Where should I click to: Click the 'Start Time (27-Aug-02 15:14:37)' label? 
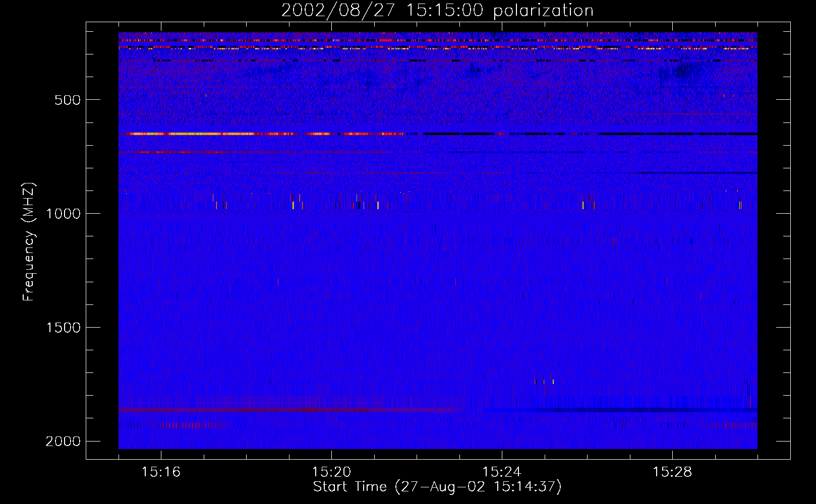tap(437, 487)
